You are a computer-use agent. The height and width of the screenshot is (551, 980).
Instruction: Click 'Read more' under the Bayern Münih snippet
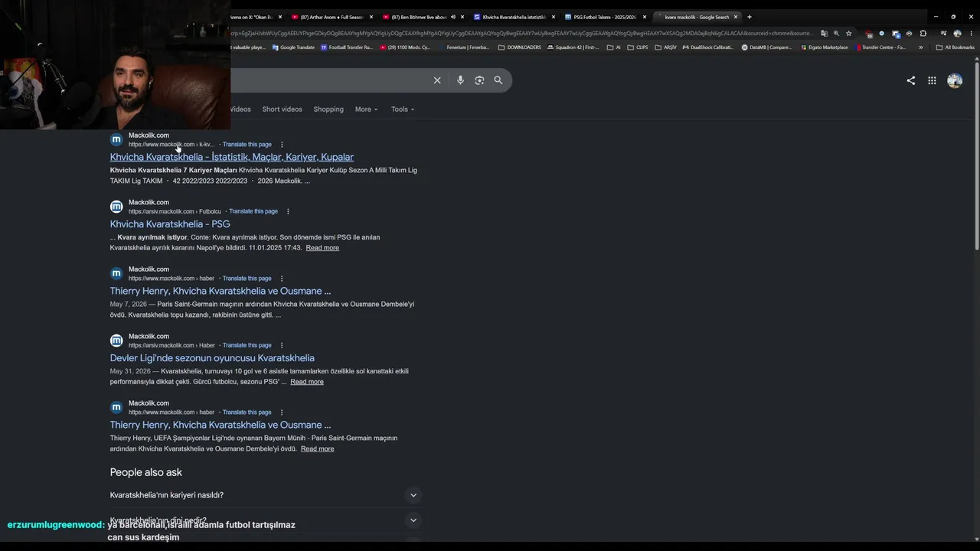[317, 448]
